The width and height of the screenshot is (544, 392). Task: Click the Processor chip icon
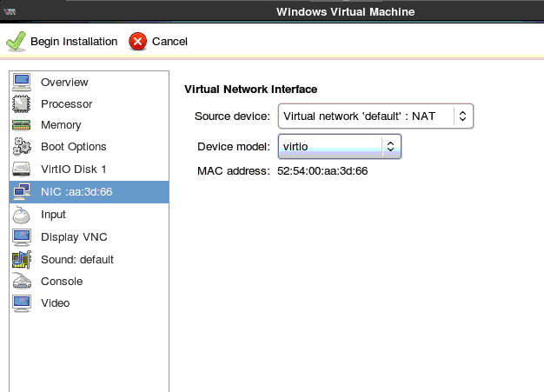tap(23, 104)
